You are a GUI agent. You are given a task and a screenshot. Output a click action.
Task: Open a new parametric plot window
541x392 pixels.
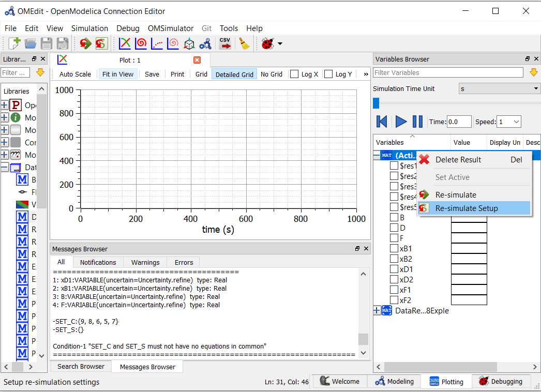coord(140,43)
